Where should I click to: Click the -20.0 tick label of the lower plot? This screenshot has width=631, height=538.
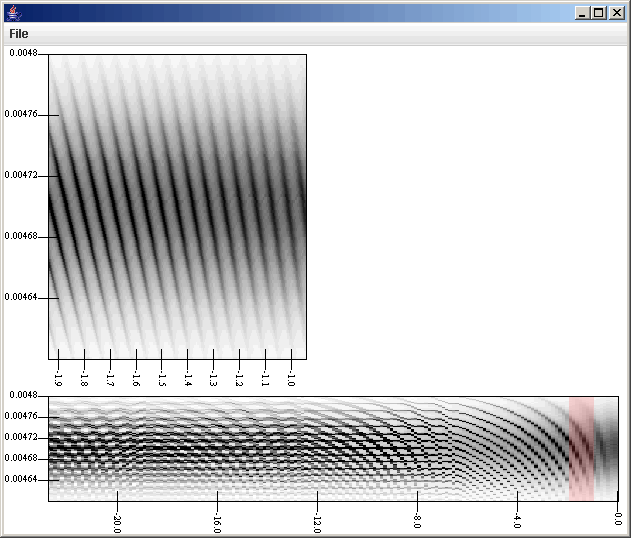[117, 523]
